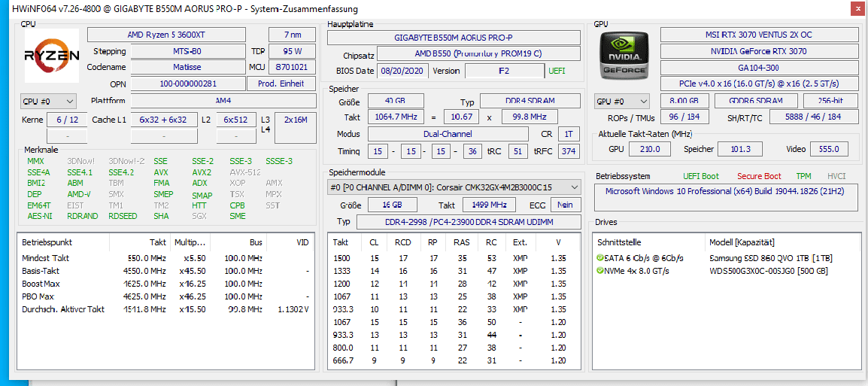Click the Ext. column header
Screen dimensions: 868x386
(x=520, y=242)
